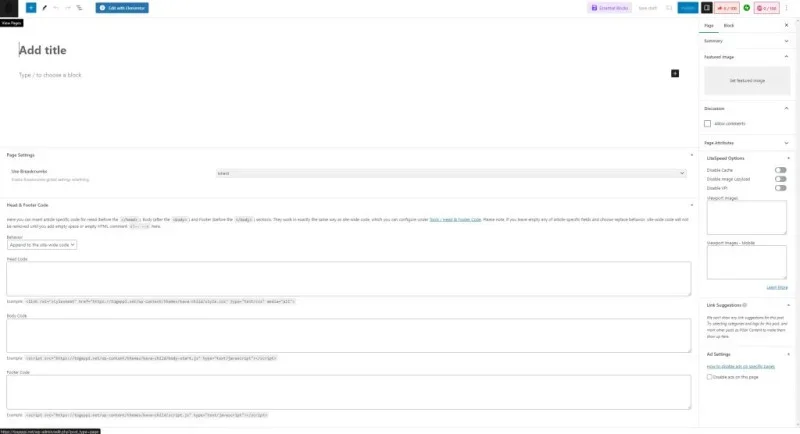The height and width of the screenshot is (434, 800).
Task: Open the Site Breadcrumbs dropdown
Action: click(x=451, y=173)
